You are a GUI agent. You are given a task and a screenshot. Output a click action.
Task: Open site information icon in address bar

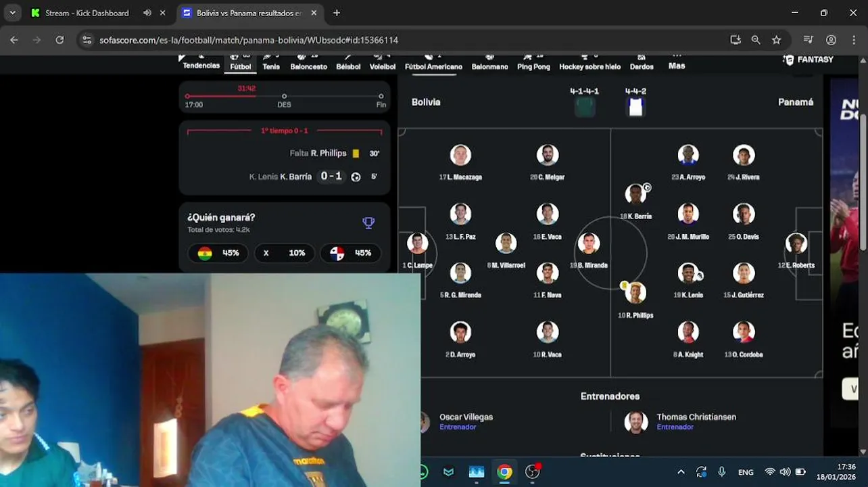(87, 40)
